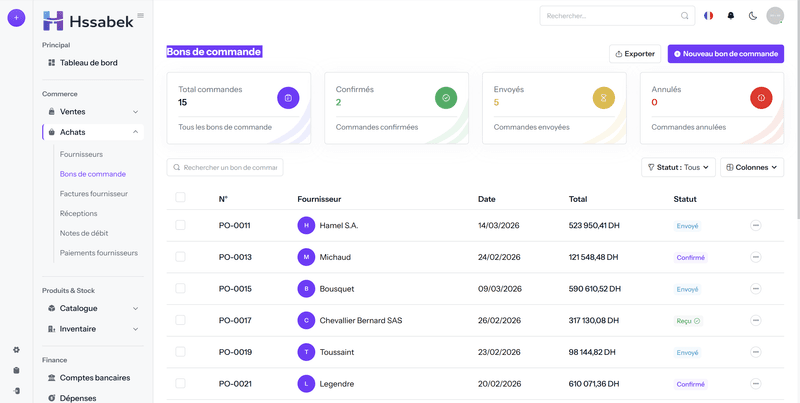The width and height of the screenshot is (800, 403).
Task: Open Tableau de bord menu item
Action: 88,63
